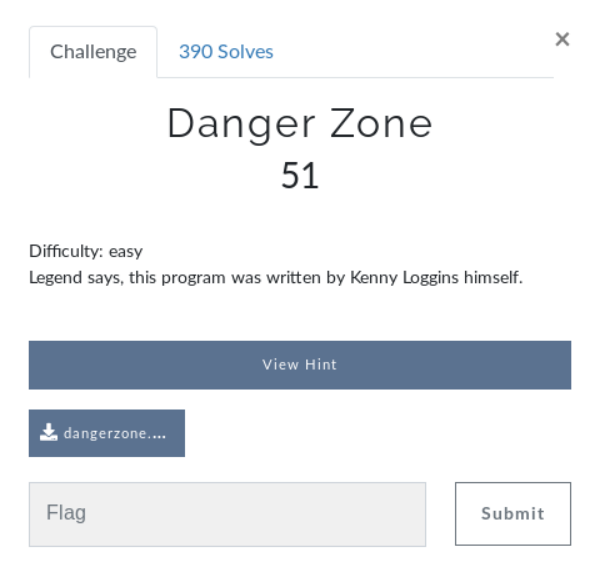Image resolution: width=591 pixels, height=579 pixels.
Task: Click the Difficulty: easy label
Action: point(86,251)
